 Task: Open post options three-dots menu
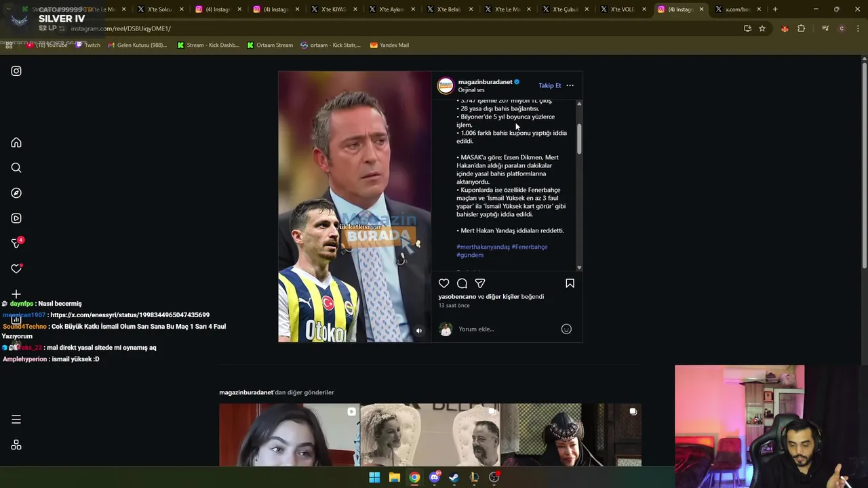(570, 85)
